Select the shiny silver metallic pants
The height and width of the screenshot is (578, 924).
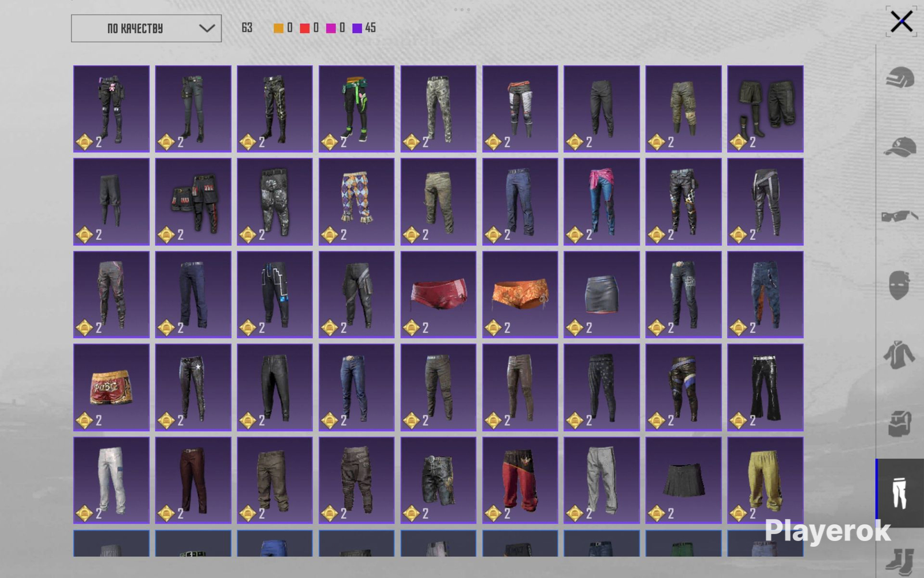275,202
